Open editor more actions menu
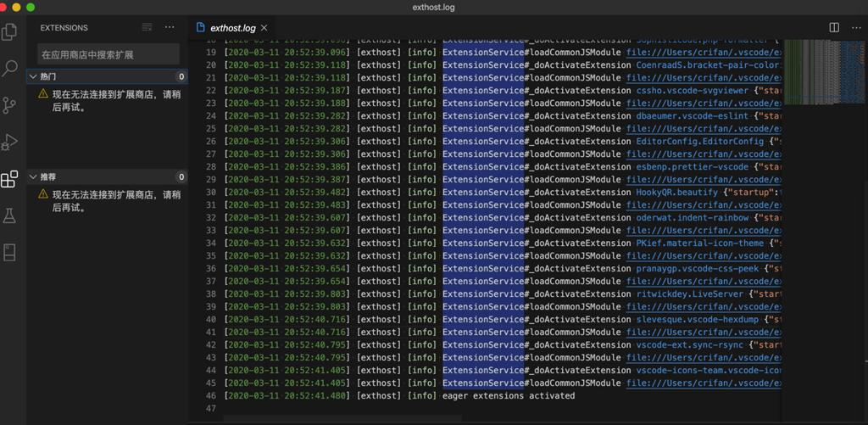The width and height of the screenshot is (868, 425). click(855, 28)
